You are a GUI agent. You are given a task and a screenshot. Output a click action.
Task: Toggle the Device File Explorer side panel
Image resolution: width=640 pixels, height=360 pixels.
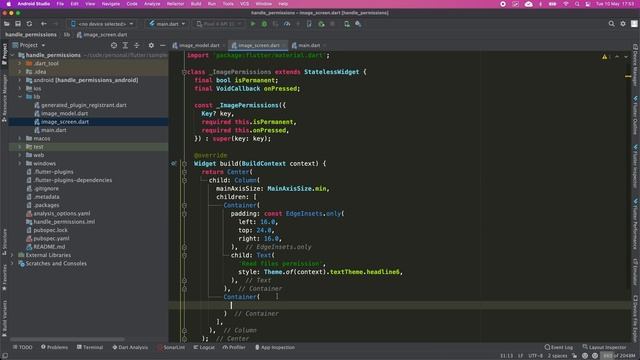click(x=636, y=319)
